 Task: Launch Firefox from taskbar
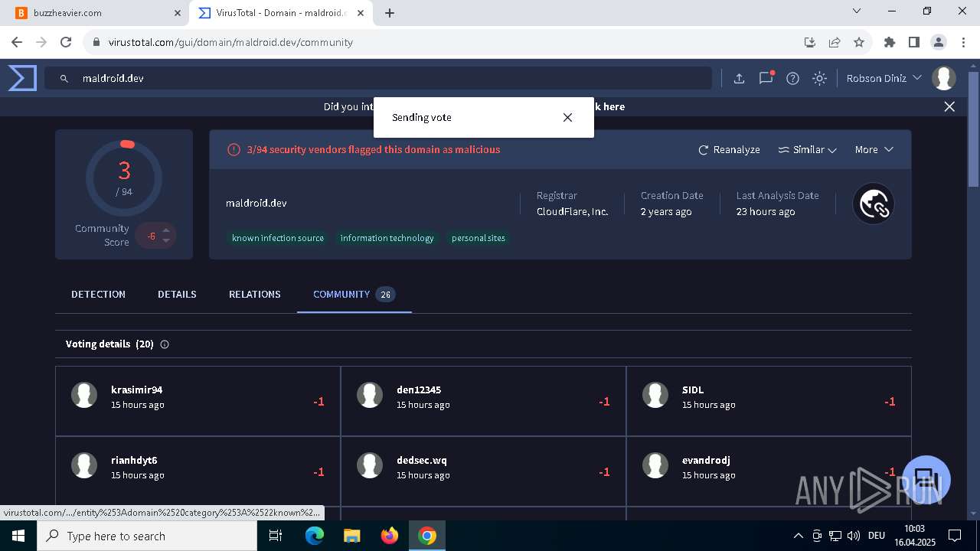pyautogui.click(x=390, y=536)
